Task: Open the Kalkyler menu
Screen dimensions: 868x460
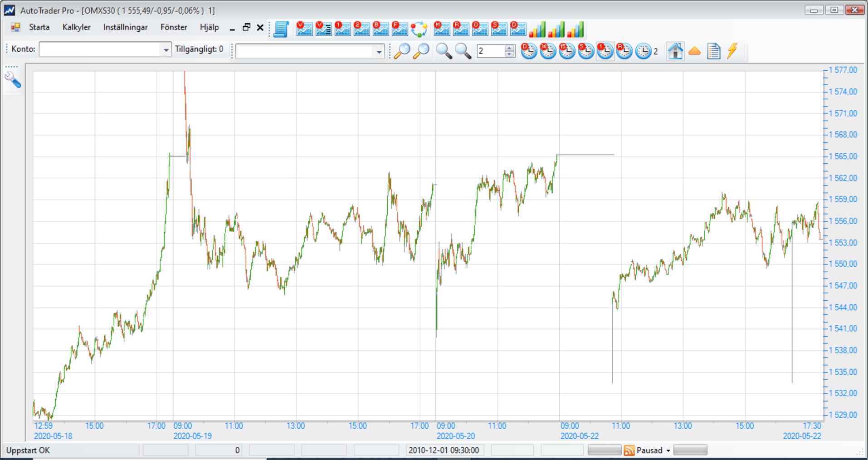Action: [x=76, y=27]
